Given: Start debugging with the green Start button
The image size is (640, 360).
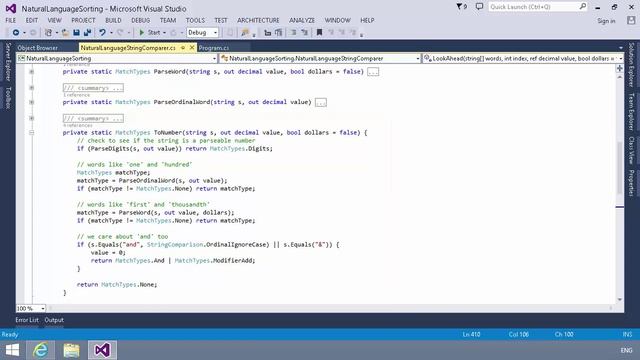Looking at the screenshot, I should pos(149,33).
